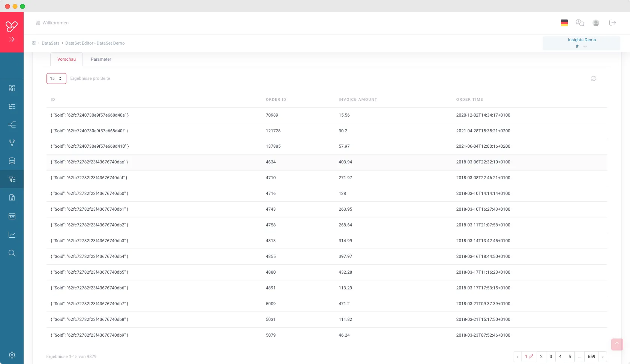Screen dimensions: 630x364
Task: Select invoice amount 403.94 cell
Action: coord(345,162)
